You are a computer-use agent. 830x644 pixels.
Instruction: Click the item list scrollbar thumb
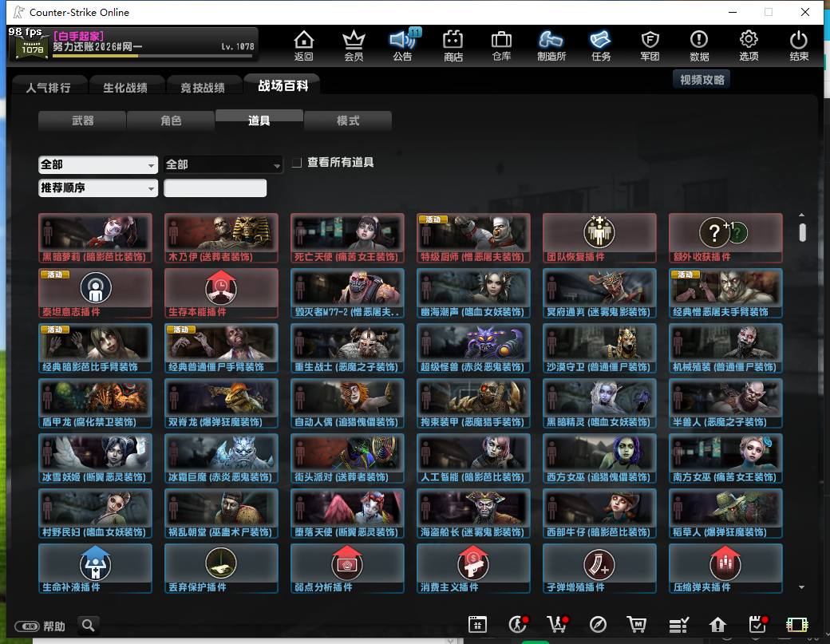pos(802,232)
